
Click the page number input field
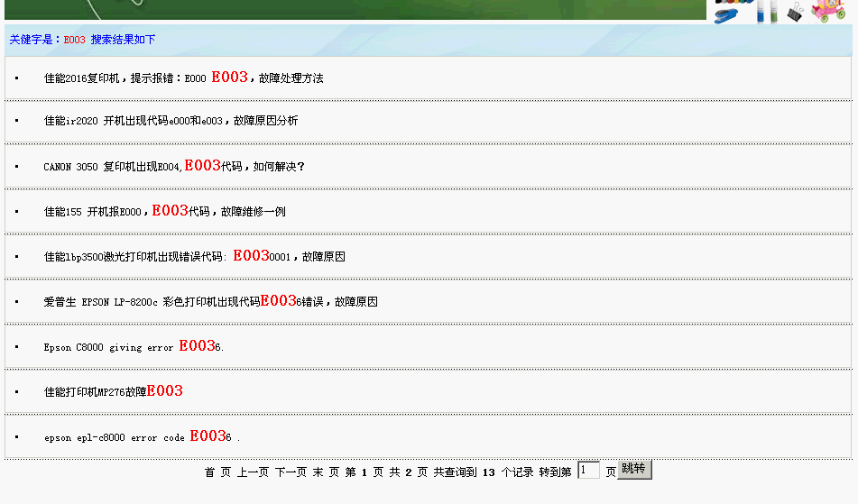tap(589, 470)
